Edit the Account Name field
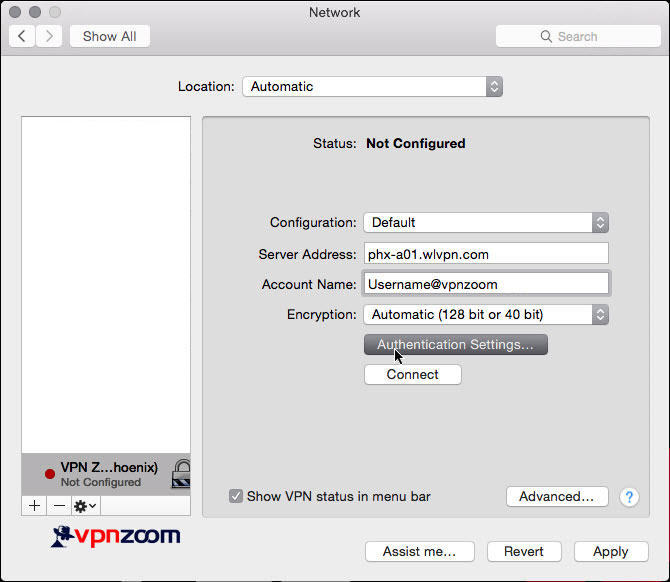 [x=486, y=284]
